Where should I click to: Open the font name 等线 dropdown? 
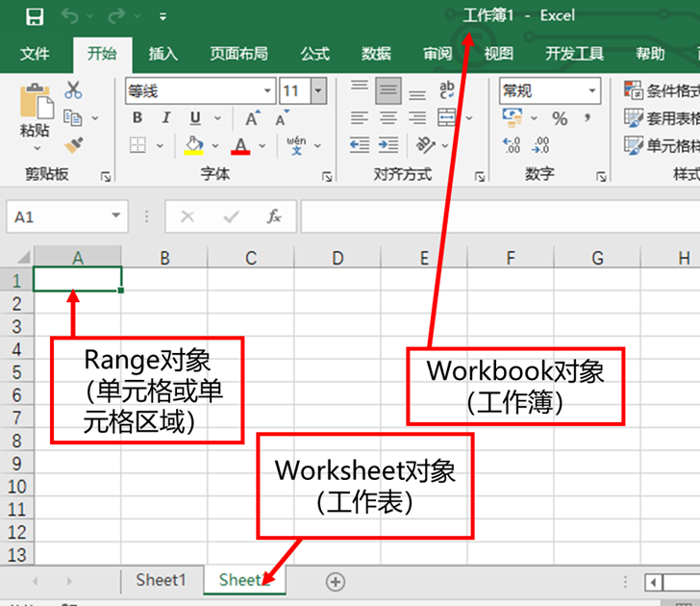[267, 90]
